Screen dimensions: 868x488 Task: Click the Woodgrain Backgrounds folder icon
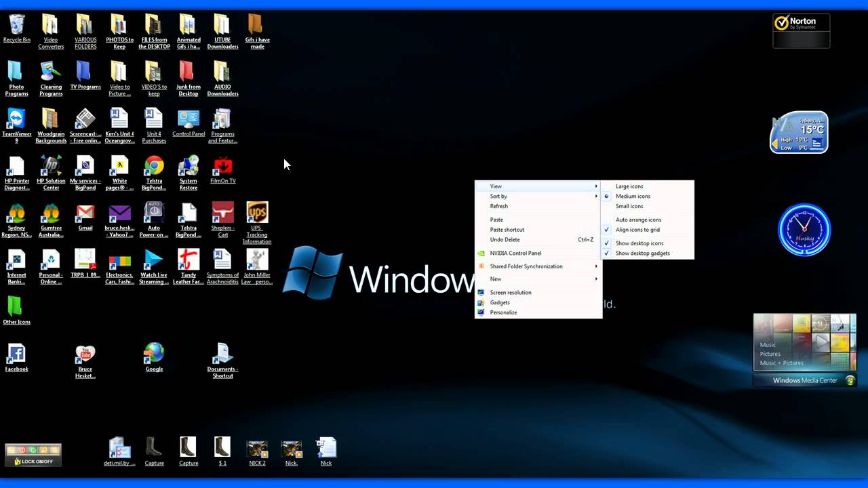51,125
